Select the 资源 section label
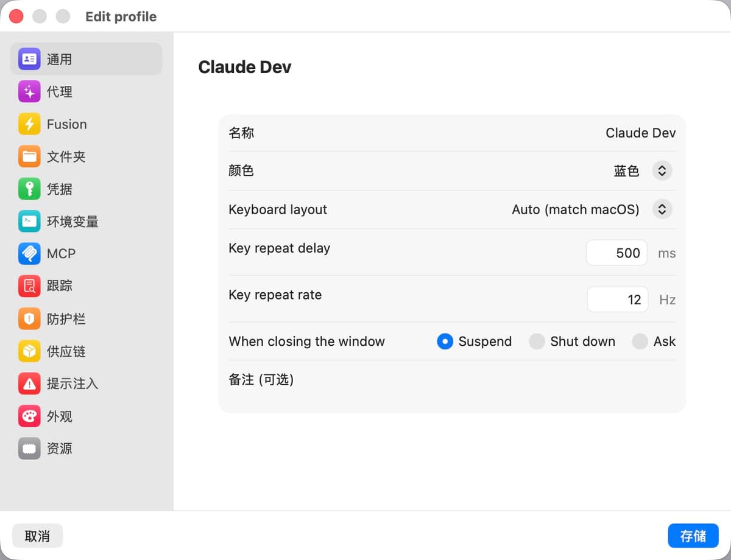This screenshot has height=560, width=731. click(x=60, y=449)
